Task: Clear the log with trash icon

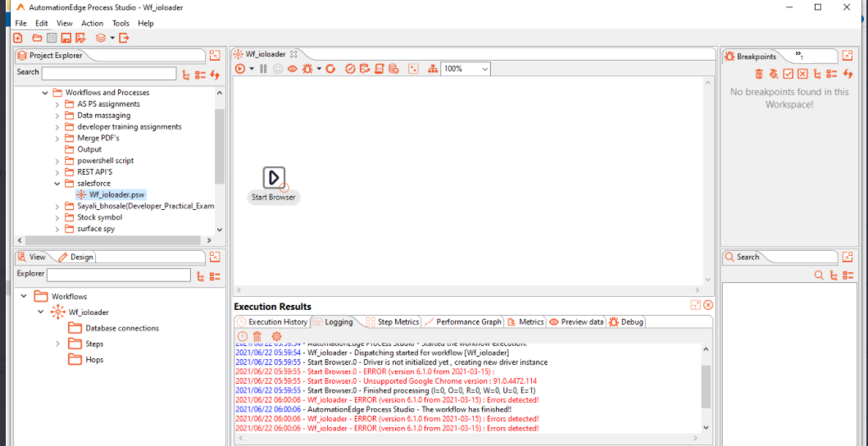Action: [257, 336]
